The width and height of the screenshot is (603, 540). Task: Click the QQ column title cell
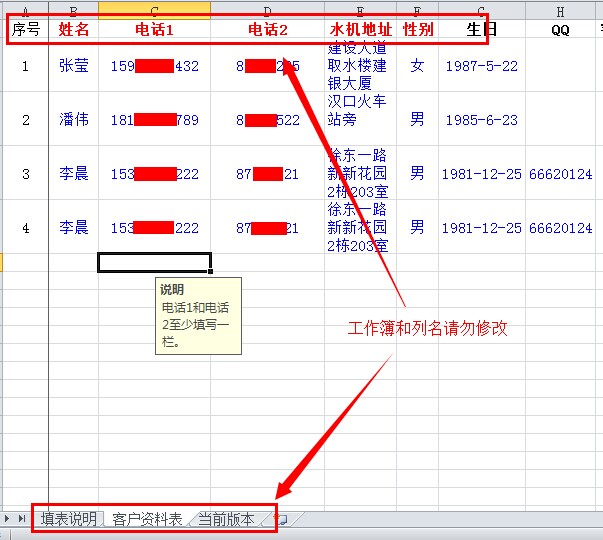tap(560, 30)
